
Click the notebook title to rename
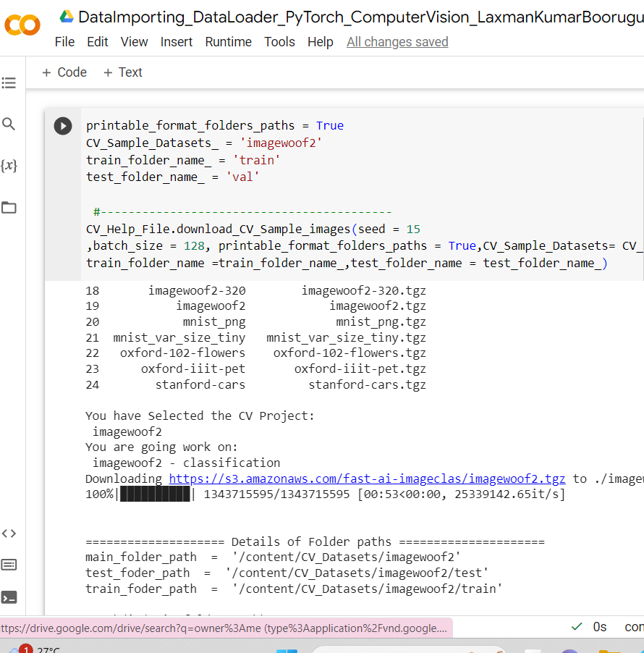click(x=361, y=17)
